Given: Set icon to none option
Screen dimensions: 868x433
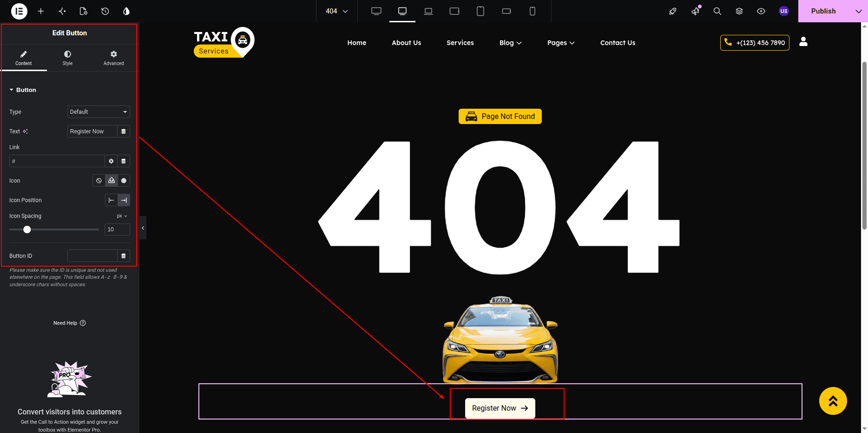Looking at the screenshot, I should pyautogui.click(x=99, y=181).
